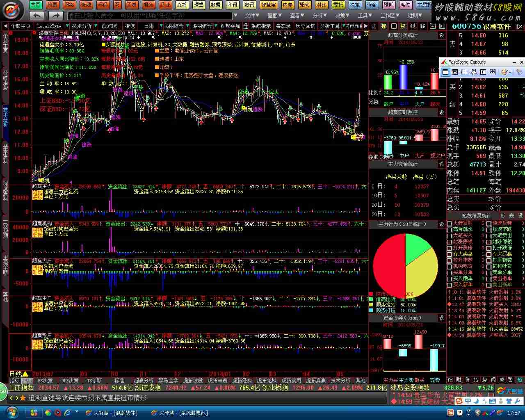
Task: Open the 决策 decision toolbar button
Action: pos(355,5)
